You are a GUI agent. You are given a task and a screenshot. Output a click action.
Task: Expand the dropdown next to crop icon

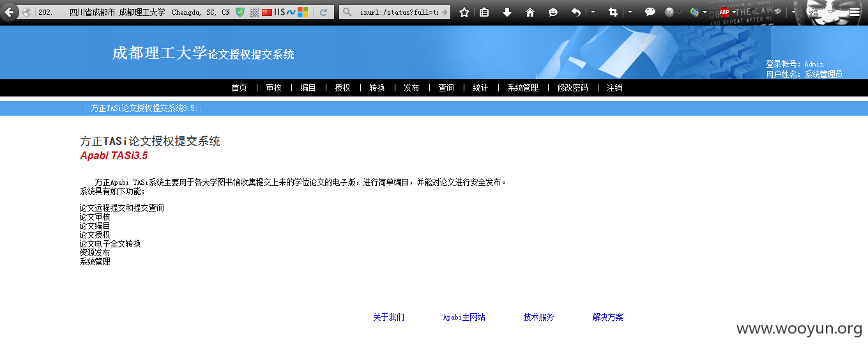pyautogui.click(x=630, y=12)
